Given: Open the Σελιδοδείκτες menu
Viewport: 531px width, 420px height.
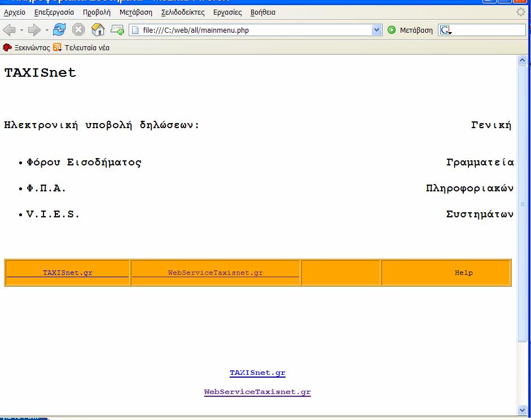Looking at the screenshot, I should tap(183, 12).
